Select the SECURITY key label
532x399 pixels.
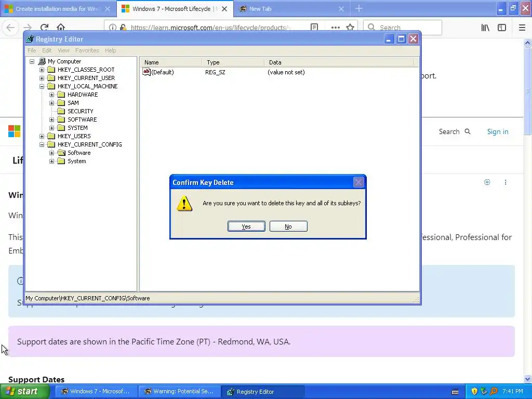coord(81,111)
